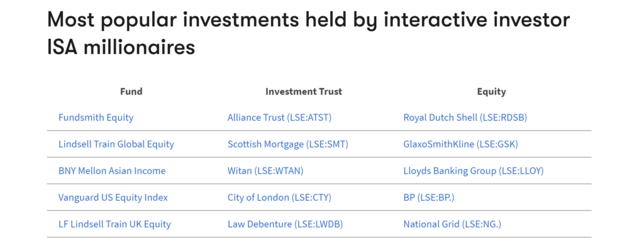Image resolution: width=644 pixels, height=248 pixels.
Task: Select BNY Mellon Asian Income fund
Action: click(112, 171)
